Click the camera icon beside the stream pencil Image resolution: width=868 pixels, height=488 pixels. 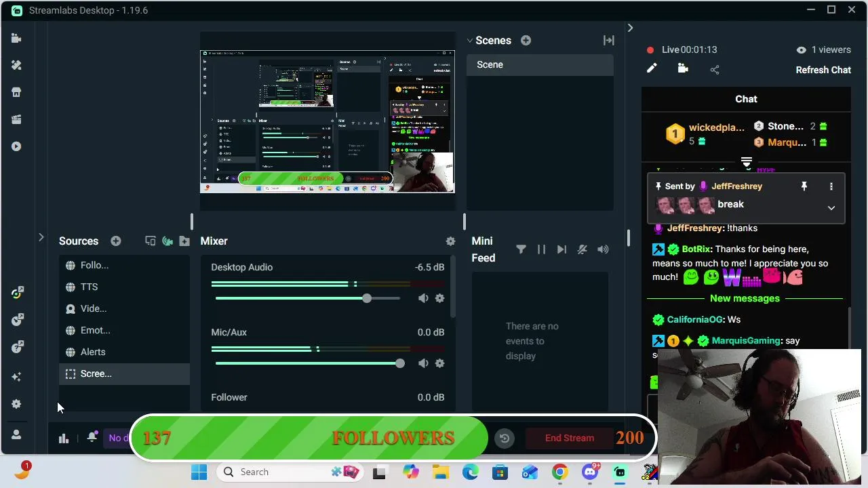click(683, 68)
